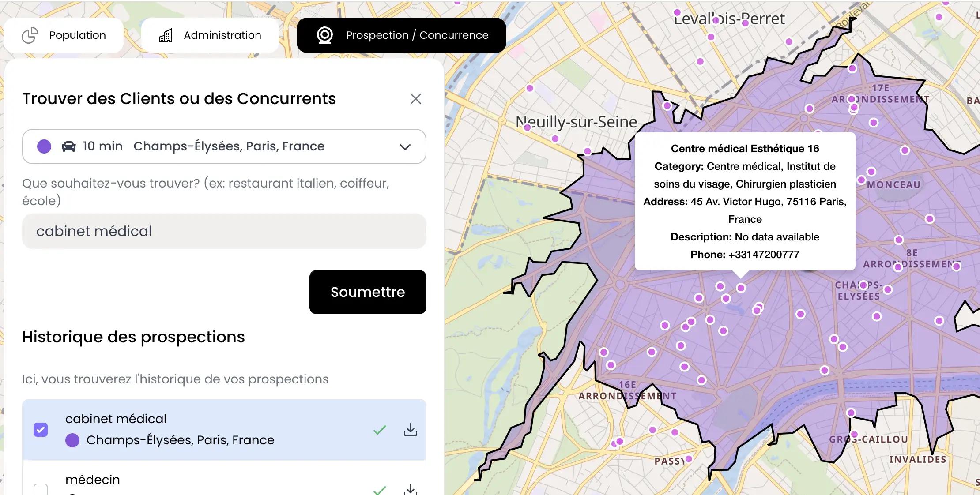This screenshot has width=980, height=495.
Task: Download cabinet médical prospection results
Action: [410, 430]
